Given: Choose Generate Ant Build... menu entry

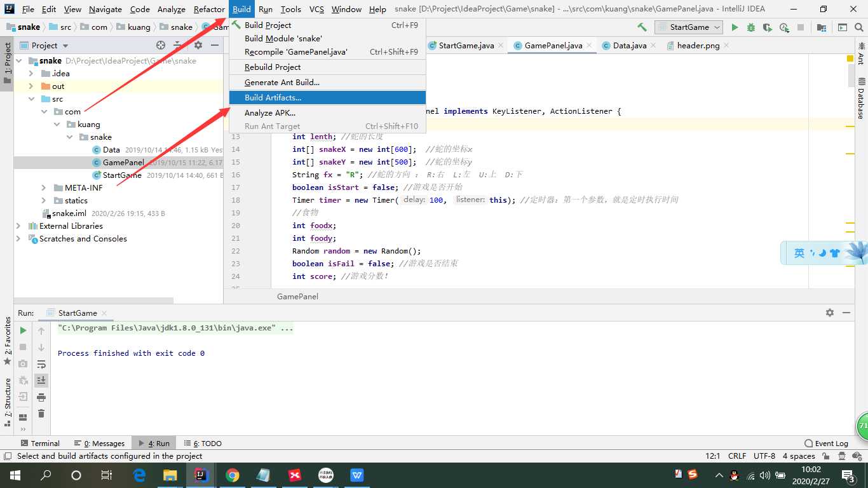Looking at the screenshot, I should (x=327, y=83).
